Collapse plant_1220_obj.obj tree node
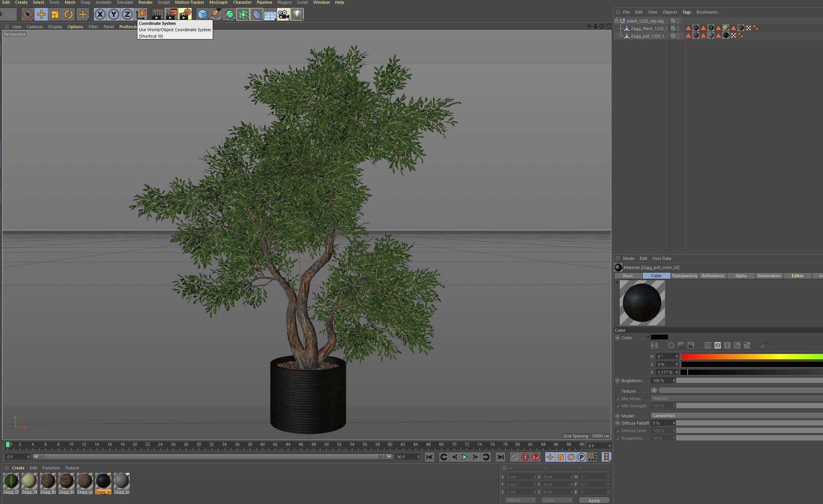Image resolution: width=823 pixels, height=504 pixels. tap(617, 21)
